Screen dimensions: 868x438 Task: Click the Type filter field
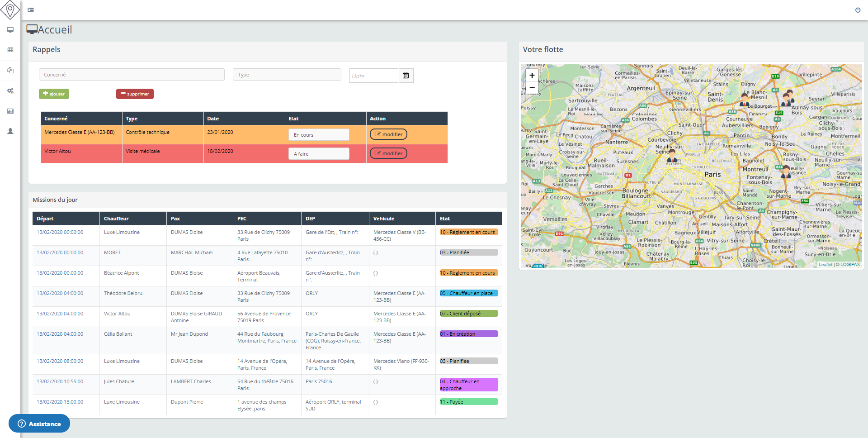pos(287,75)
